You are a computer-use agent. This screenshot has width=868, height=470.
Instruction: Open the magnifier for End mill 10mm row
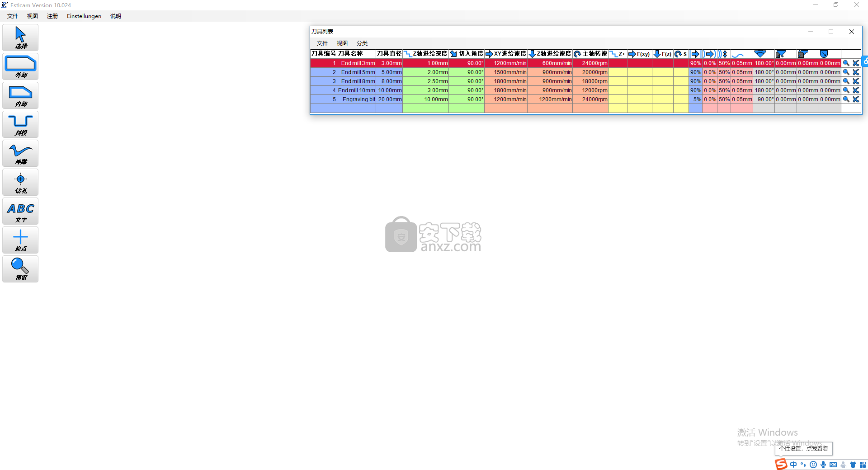[846, 90]
